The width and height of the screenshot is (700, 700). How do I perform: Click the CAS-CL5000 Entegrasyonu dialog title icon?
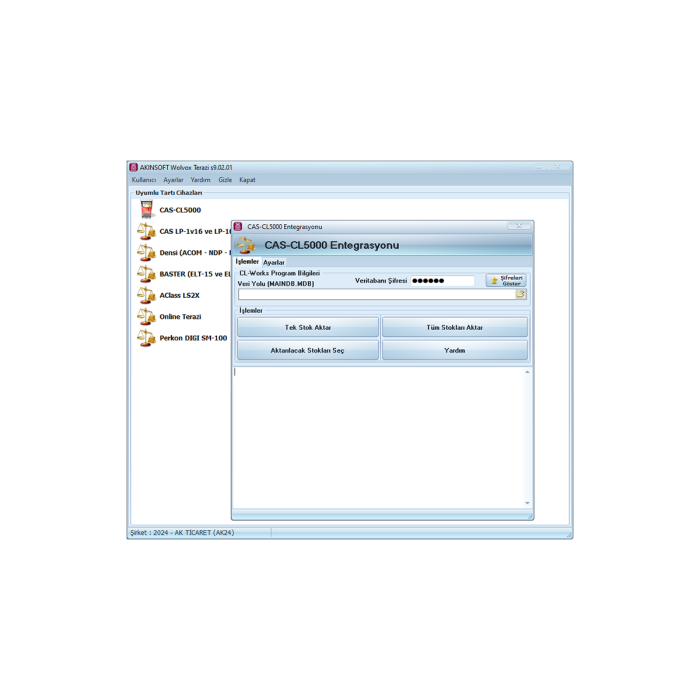pos(238,226)
